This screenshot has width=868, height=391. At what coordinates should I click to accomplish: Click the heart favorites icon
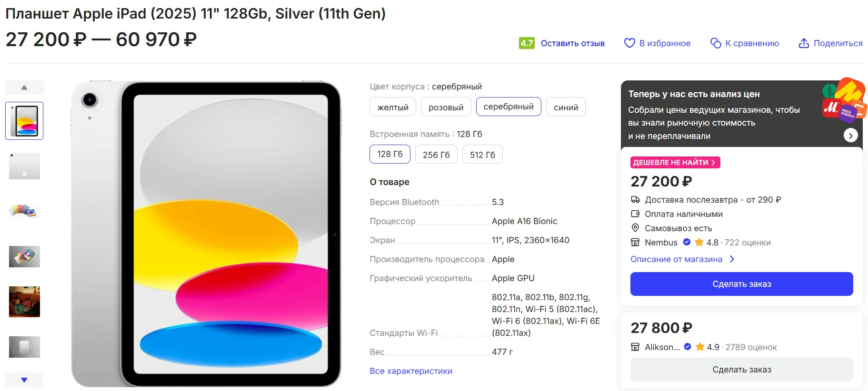coord(629,43)
